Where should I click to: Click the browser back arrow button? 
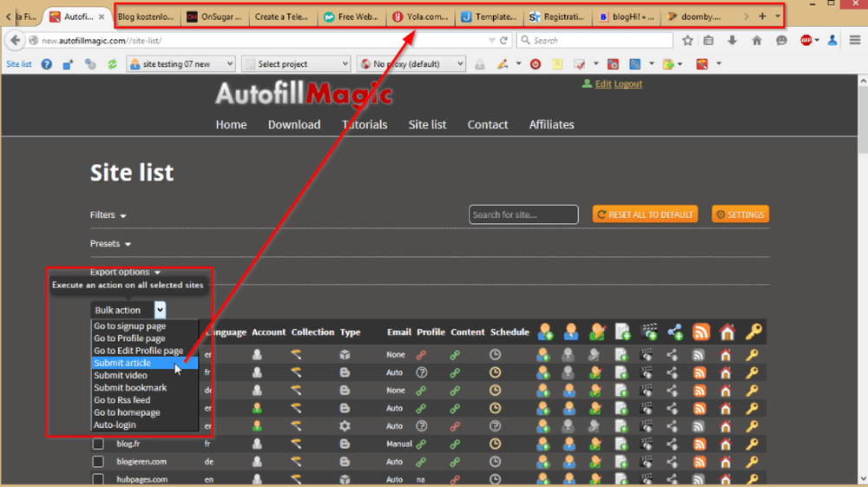click(16, 41)
